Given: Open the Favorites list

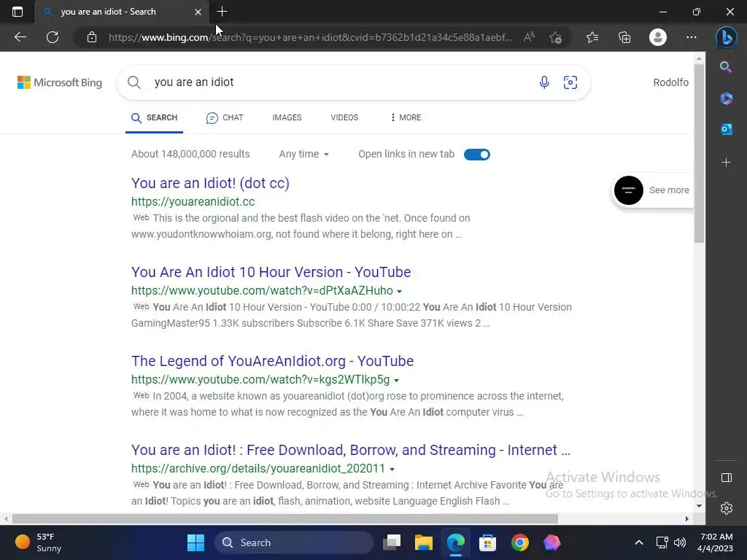Looking at the screenshot, I should [x=592, y=37].
